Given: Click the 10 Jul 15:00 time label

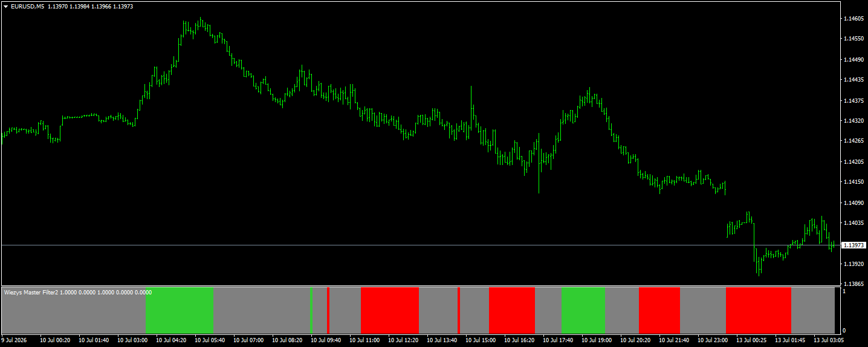Looking at the screenshot, I should coord(481,340).
